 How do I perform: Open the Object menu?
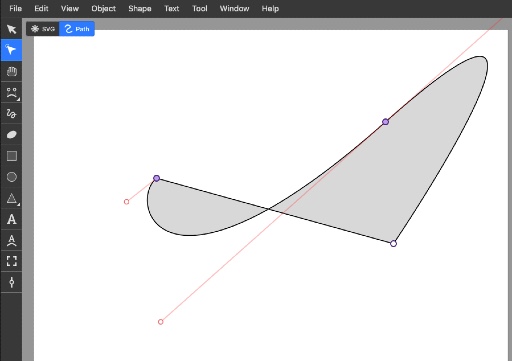(103, 9)
